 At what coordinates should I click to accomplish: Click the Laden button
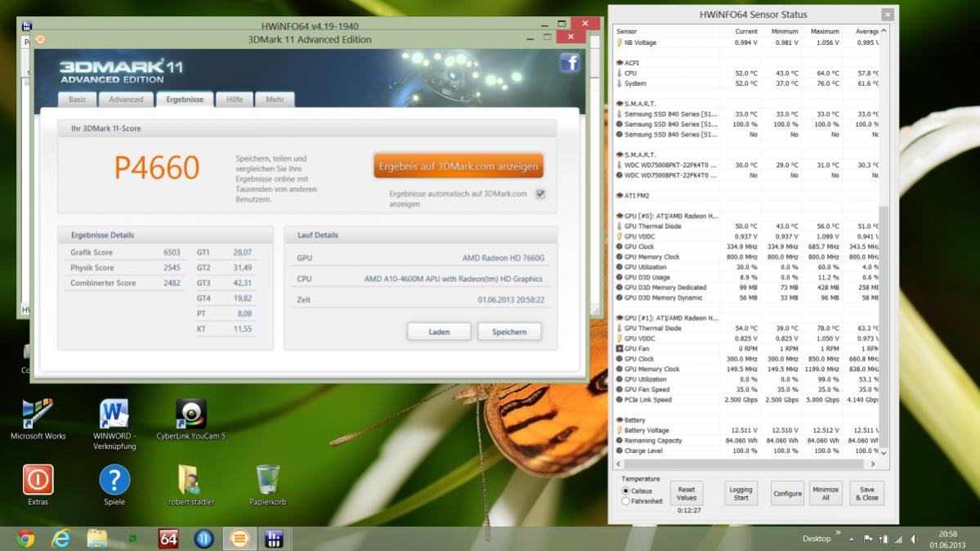439,332
